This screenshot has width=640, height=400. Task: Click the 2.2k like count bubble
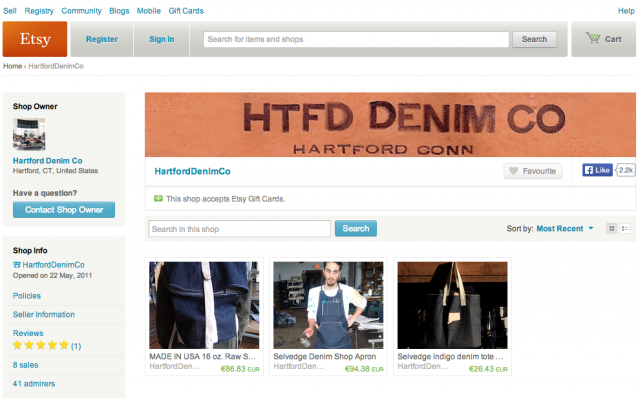(x=625, y=170)
